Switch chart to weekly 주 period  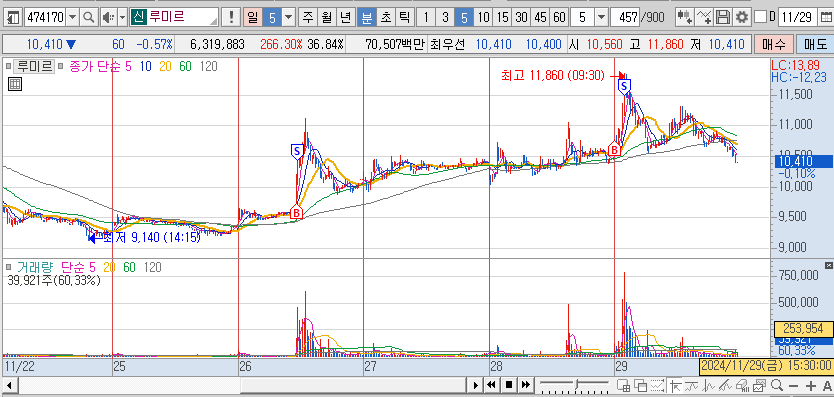307,18
